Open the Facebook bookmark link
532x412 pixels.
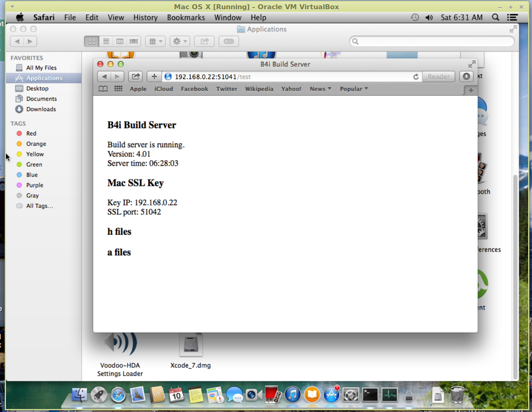[194, 89]
